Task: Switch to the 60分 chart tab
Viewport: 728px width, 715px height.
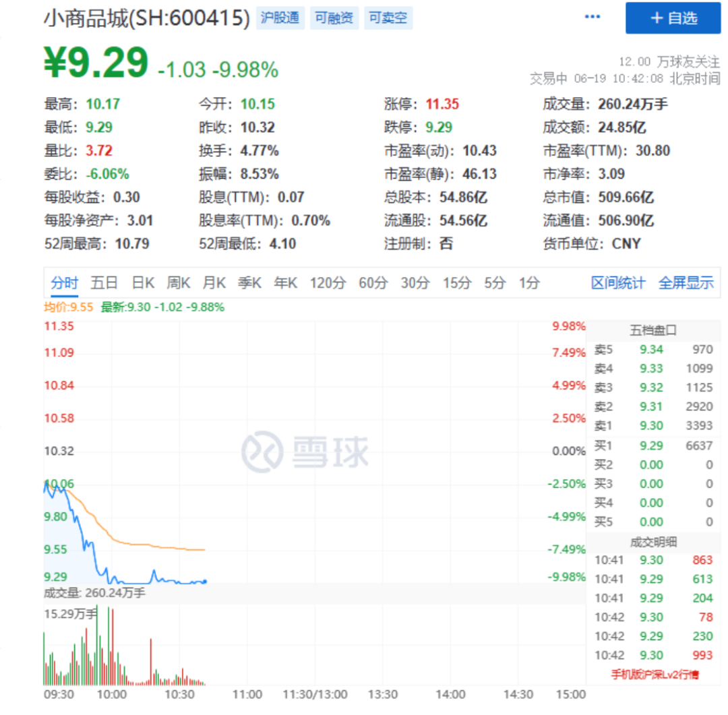Action: (x=373, y=283)
